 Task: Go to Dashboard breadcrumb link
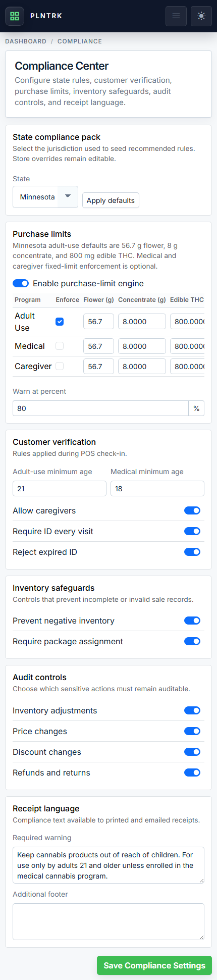[26, 41]
